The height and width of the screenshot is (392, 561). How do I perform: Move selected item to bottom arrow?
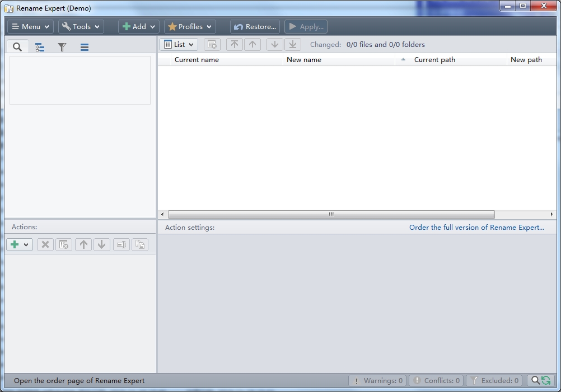click(x=293, y=45)
